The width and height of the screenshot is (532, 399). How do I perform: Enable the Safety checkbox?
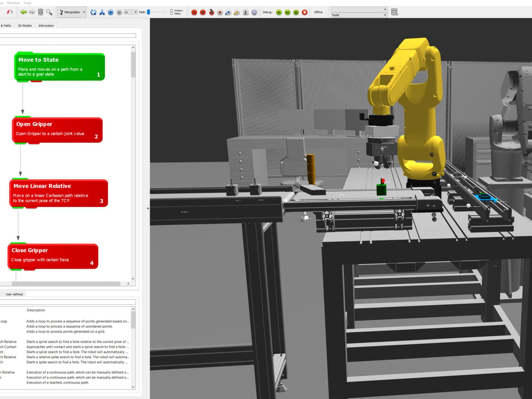[x=172, y=14]
